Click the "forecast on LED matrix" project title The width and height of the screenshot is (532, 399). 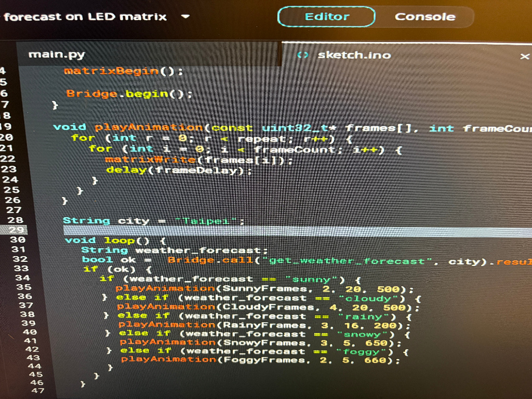tap(85, 16)
